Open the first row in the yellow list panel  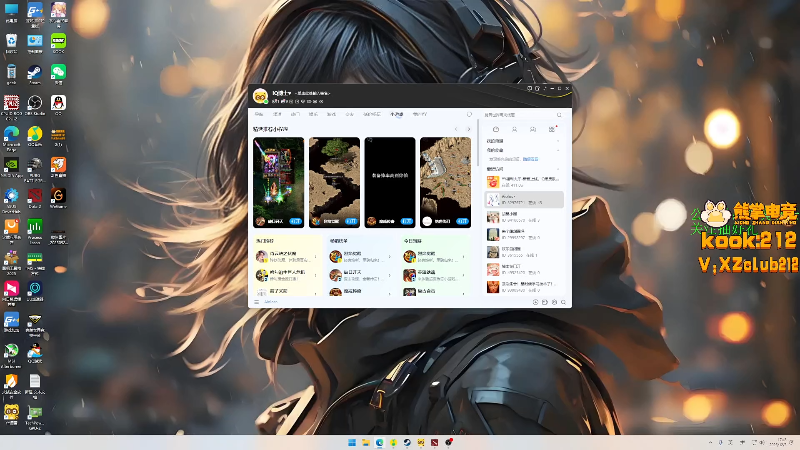pyautogui.click(x=287, y=257)
